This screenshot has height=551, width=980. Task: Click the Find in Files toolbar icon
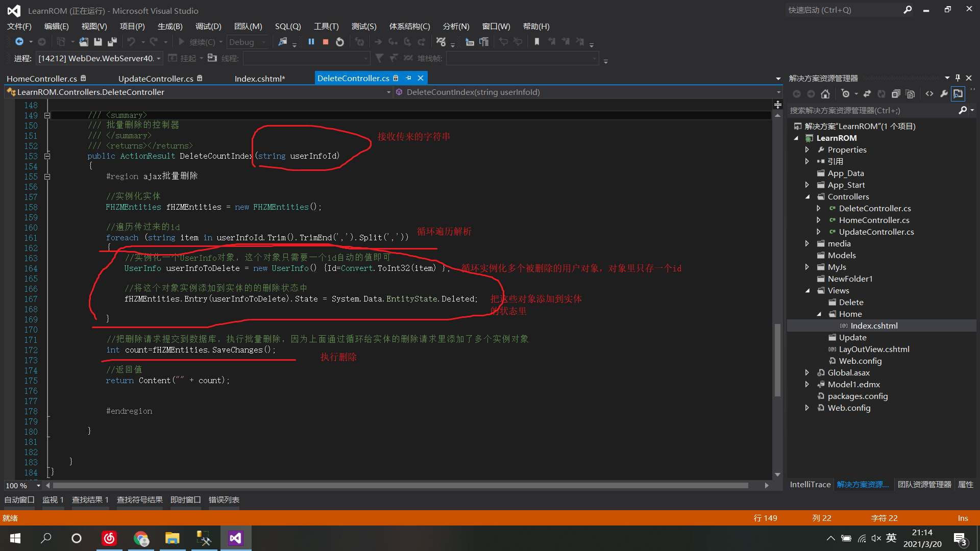pyautogui.click(x=282, y=42)
